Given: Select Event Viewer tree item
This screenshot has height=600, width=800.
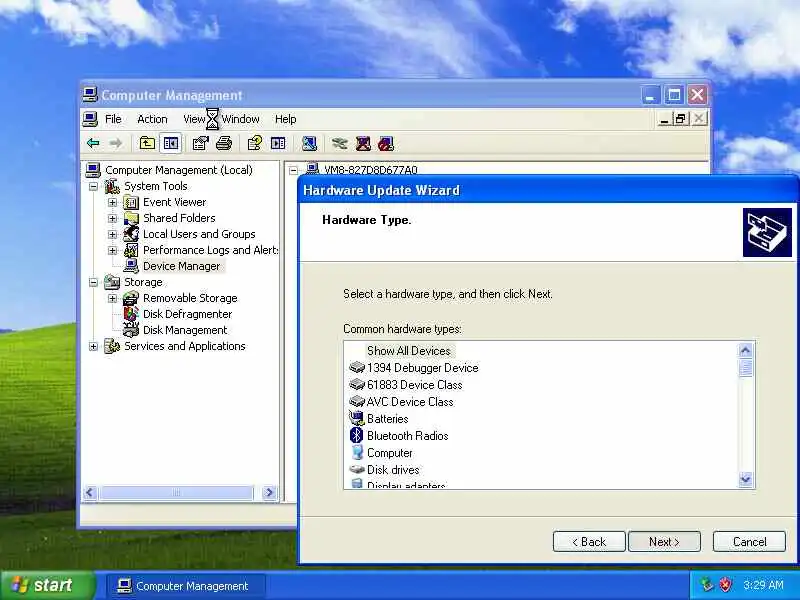Looking at the screenshot, I should coord(174,203).
